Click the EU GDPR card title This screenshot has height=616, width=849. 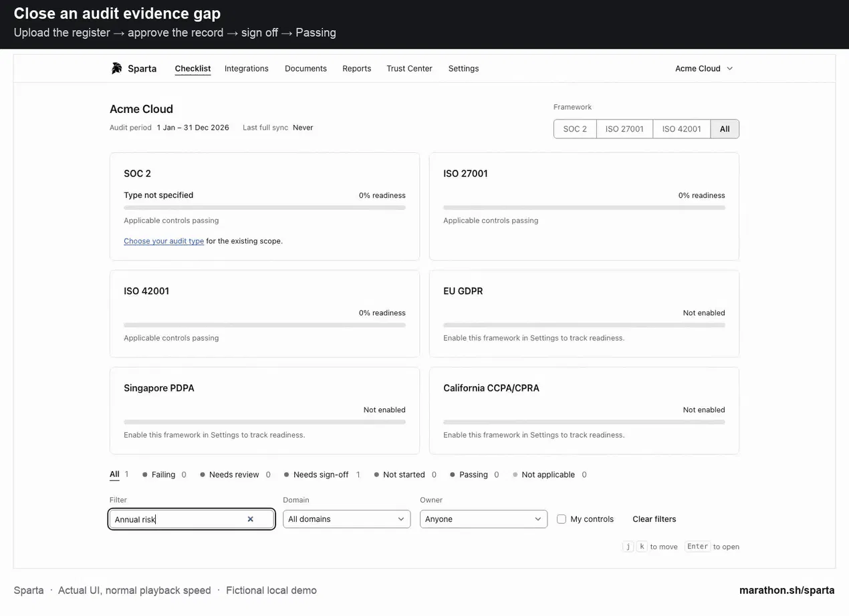click(463, 291)
